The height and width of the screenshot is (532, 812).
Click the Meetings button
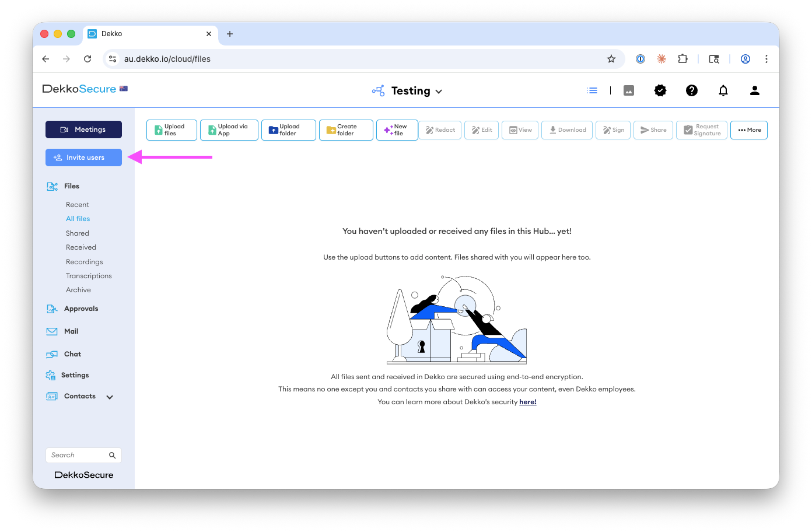[x=83, y=129]
